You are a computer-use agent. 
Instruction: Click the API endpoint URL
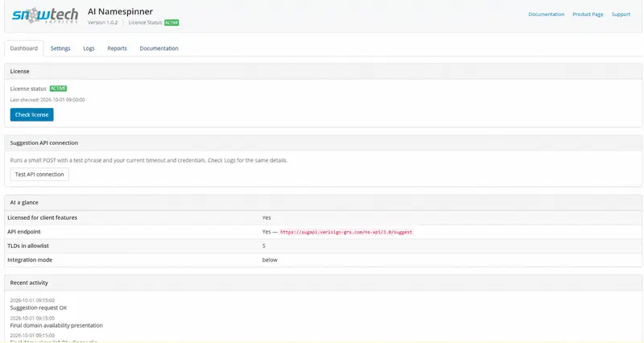click(x=346, y=232)
